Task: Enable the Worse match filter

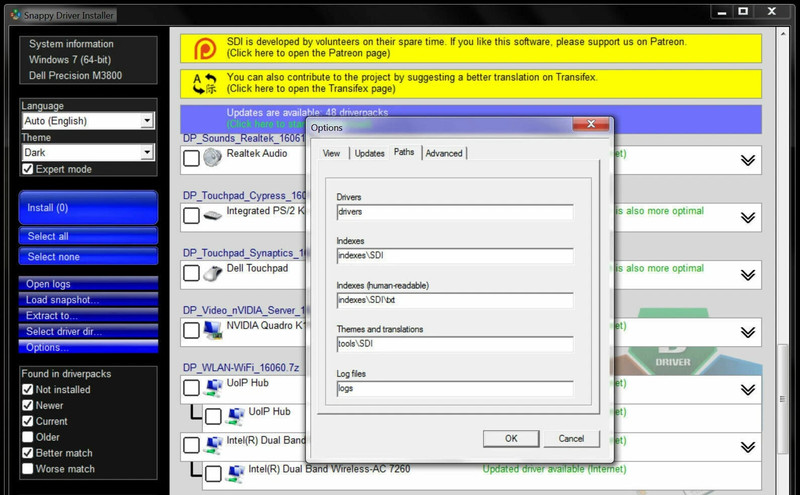Action: click(28, 468)
